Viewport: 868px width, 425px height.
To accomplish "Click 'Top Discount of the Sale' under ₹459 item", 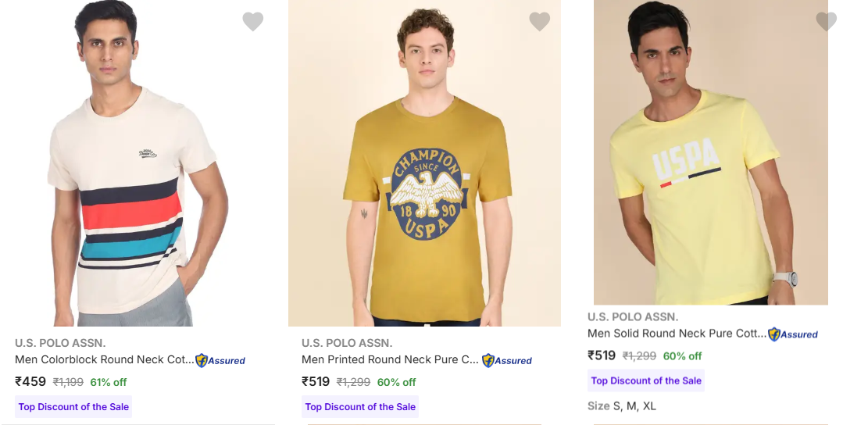I will [x=73, y=407].
